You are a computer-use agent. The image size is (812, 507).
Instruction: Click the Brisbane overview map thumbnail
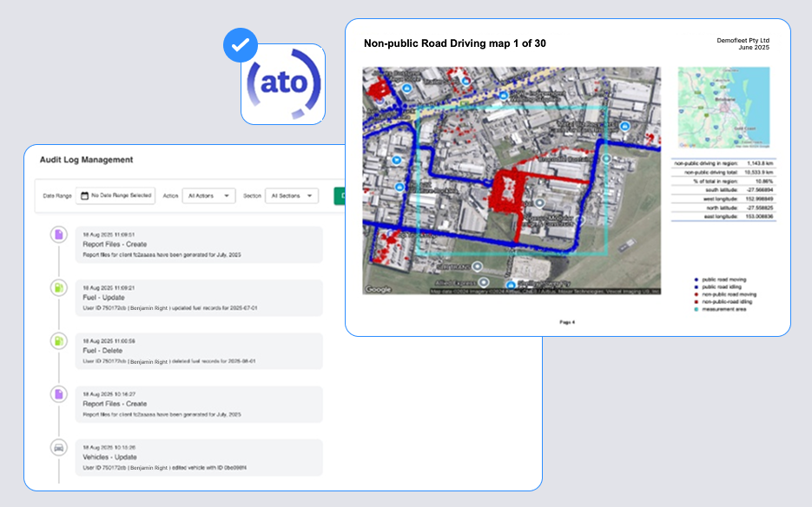coord(723,107)
